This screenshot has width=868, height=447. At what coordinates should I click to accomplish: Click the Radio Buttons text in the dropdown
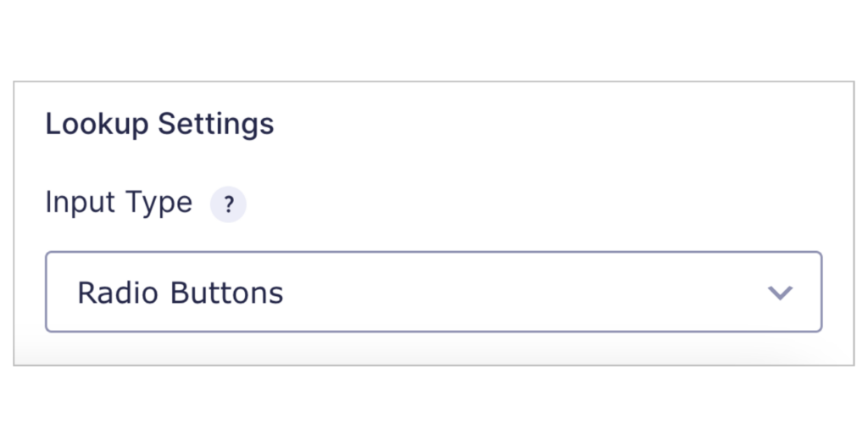click(x=180, y=293)
